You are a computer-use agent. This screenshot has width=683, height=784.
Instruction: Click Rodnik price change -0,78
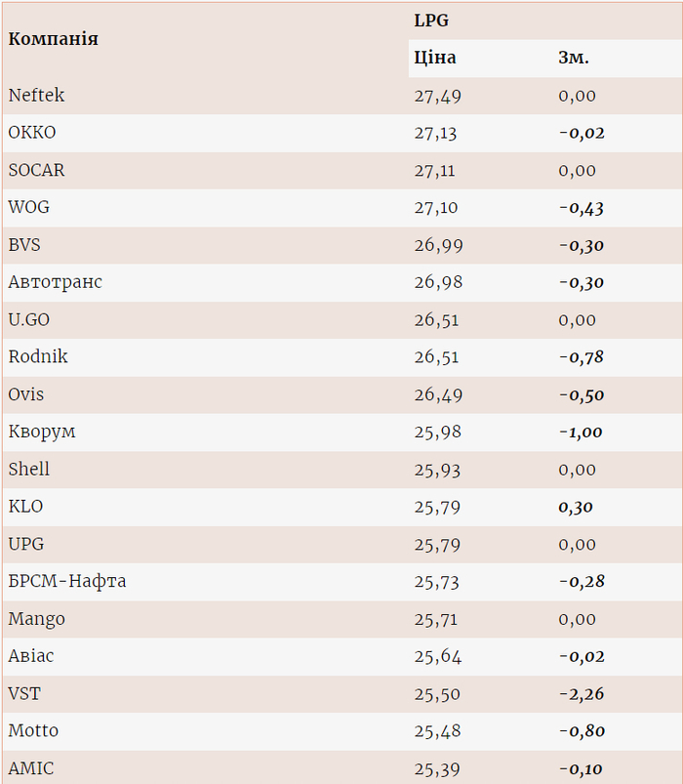pyautogui.click(x=582, y=357)
